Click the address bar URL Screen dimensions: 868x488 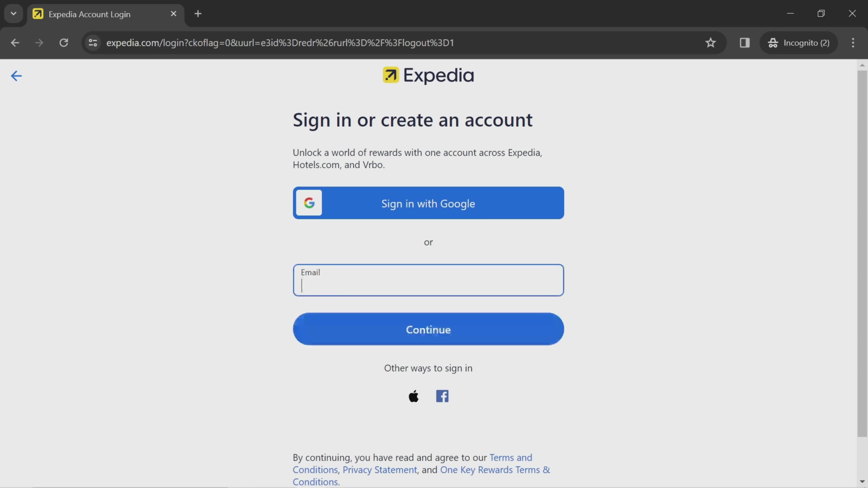[x=280, y=43]
